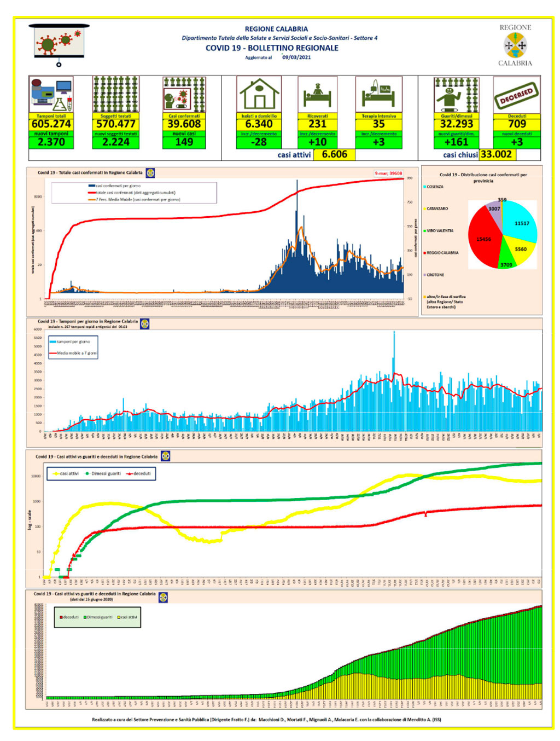The width and height of the screenshot is (560, 741).
Task: Click the cyan Cosenza pie slice 11517
Action: pyautogui.click(x=521, y=223)
